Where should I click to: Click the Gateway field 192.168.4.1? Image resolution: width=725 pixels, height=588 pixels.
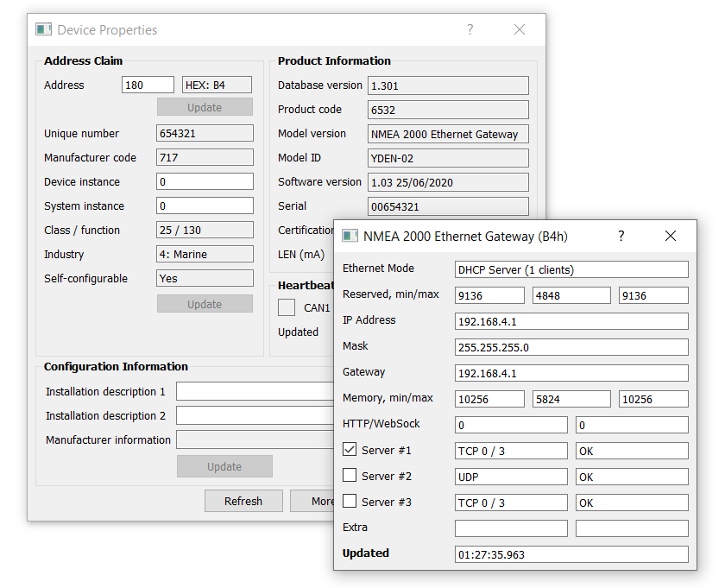point(571,373)
